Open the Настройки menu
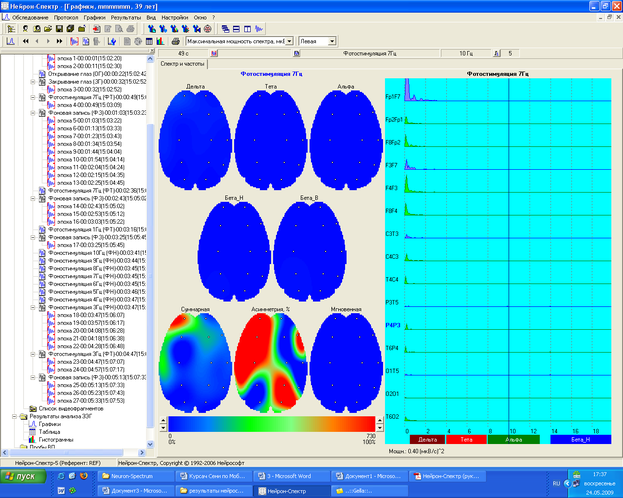 174,17
